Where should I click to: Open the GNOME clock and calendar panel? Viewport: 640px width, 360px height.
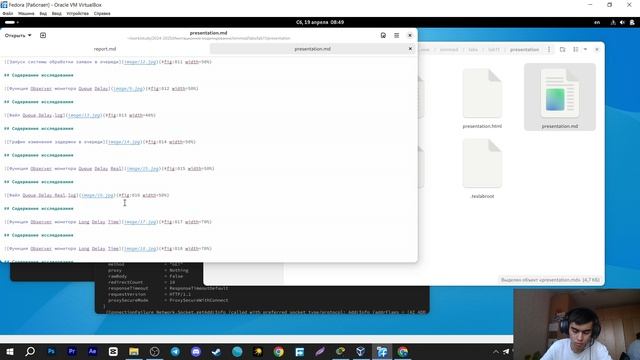coord(320,22)
